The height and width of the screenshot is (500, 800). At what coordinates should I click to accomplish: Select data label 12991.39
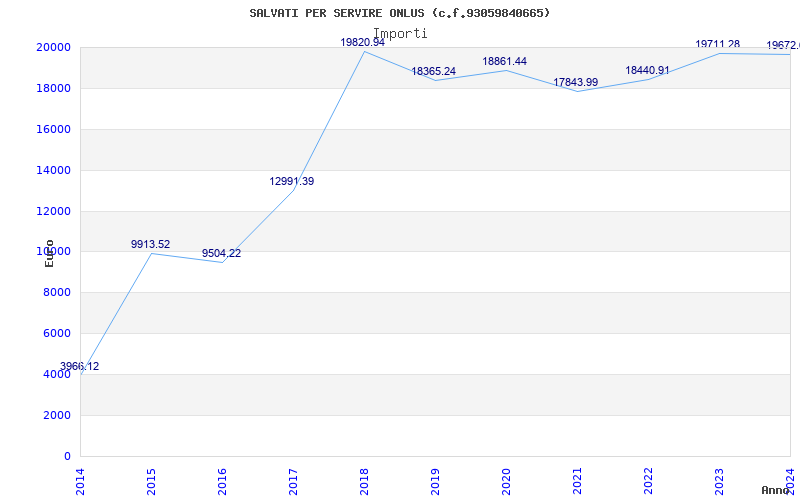(292, 181)
